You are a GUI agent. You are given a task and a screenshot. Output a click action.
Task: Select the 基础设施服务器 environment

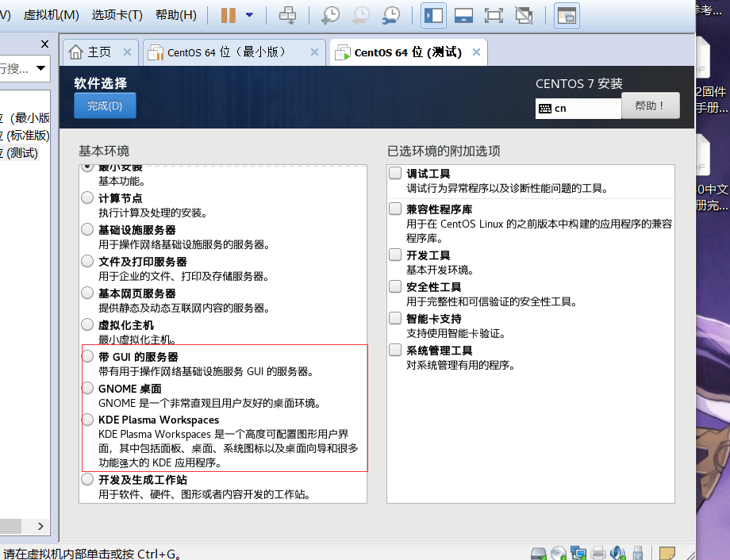coord(87,229)
